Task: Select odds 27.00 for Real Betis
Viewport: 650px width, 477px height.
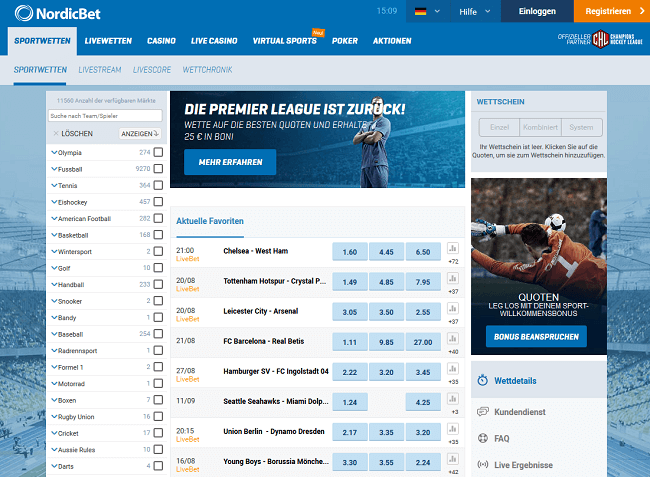Action: [423, 342]
